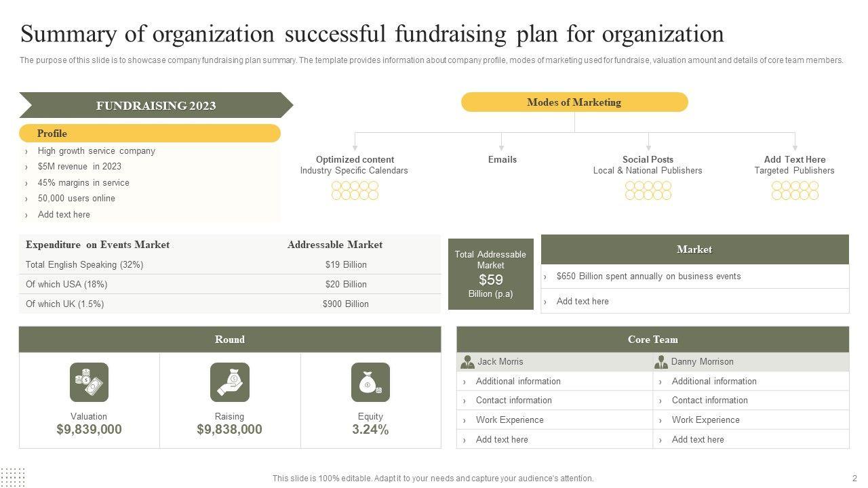Screen dimensions: 868x488
Task: Click the slide title text
Action: pos(372,34)
